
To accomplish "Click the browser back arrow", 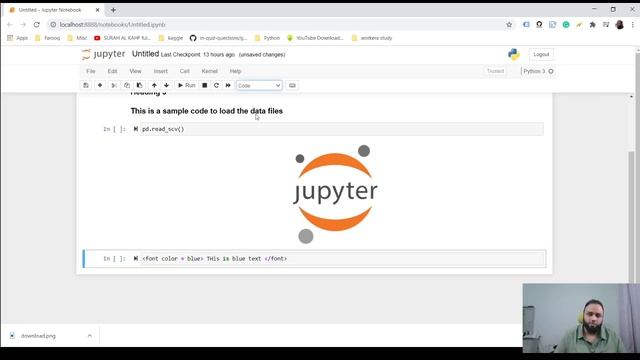I will tap(10, 24).
